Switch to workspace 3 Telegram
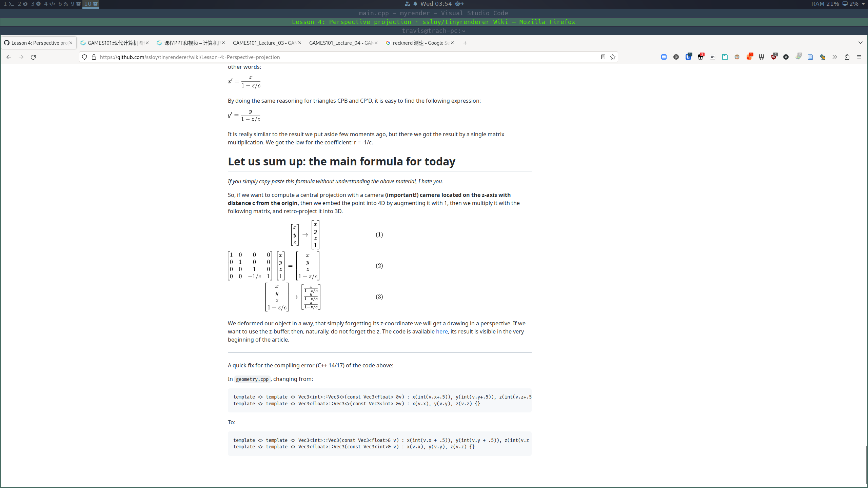 [x=36, y=4]
